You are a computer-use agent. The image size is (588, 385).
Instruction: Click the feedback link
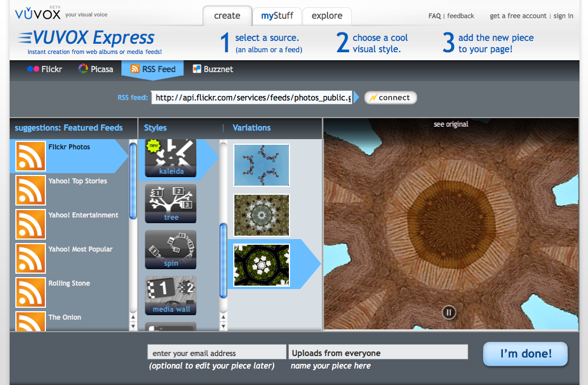coord(460,16)
